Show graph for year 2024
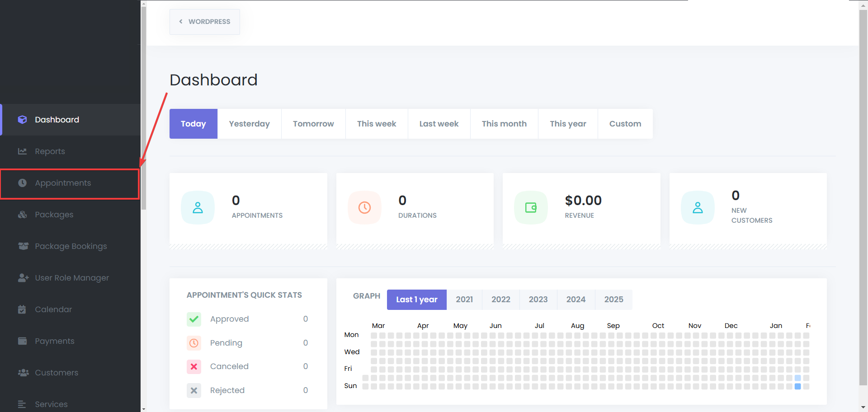 point(576,300)
